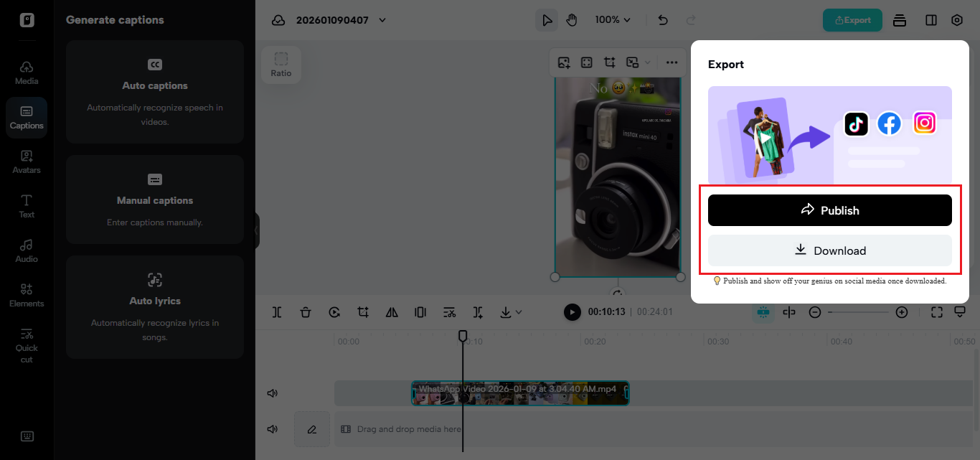The height and width of the screenshot is (460, 980).
Task: Click the undo arrow icon
Action: pos(663,20)
